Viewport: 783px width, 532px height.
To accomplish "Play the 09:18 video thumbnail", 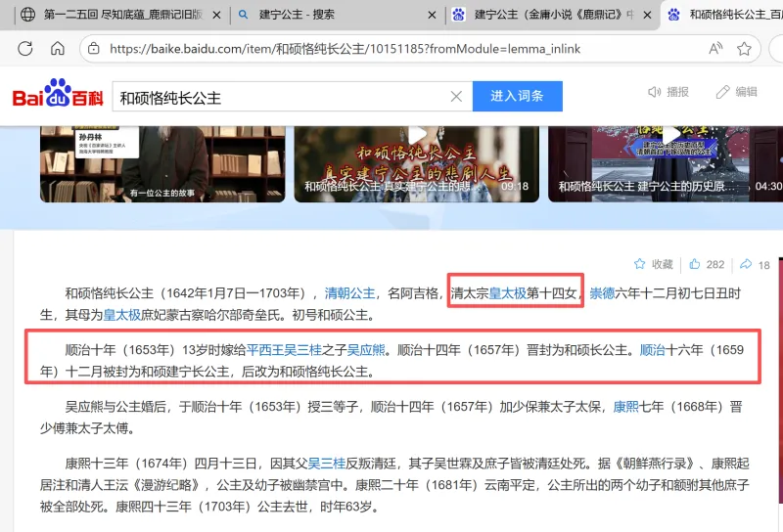I will point(416,156).
